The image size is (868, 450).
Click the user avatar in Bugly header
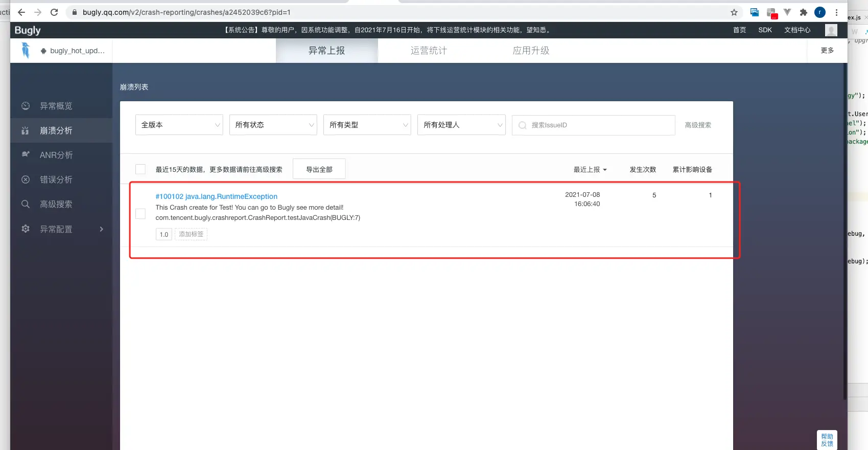[x=831, y=30]
